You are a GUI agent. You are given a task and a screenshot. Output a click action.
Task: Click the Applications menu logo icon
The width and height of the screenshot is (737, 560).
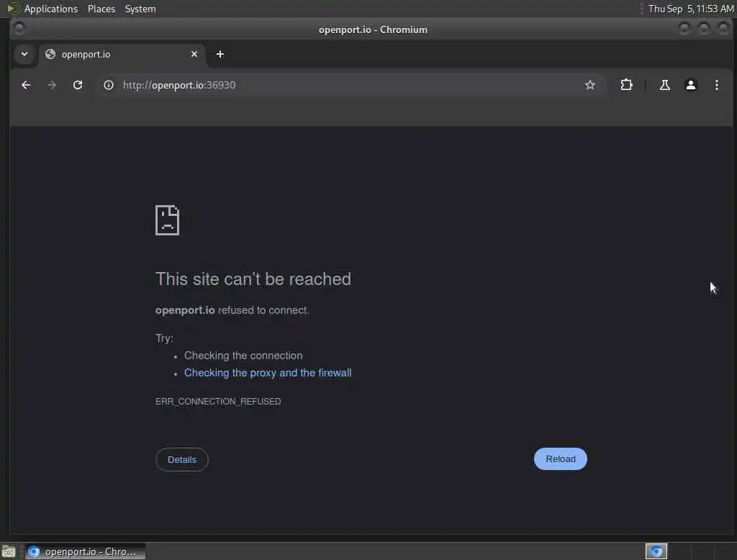13,9
